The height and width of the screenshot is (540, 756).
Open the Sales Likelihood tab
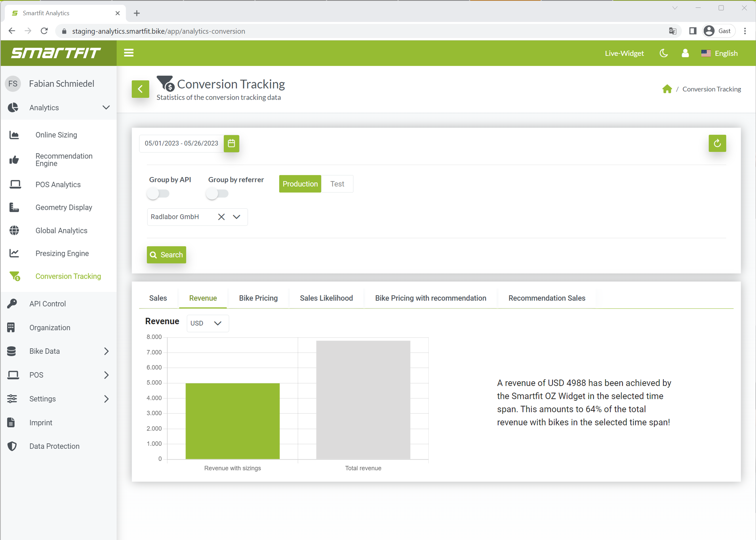click(326, 298)
